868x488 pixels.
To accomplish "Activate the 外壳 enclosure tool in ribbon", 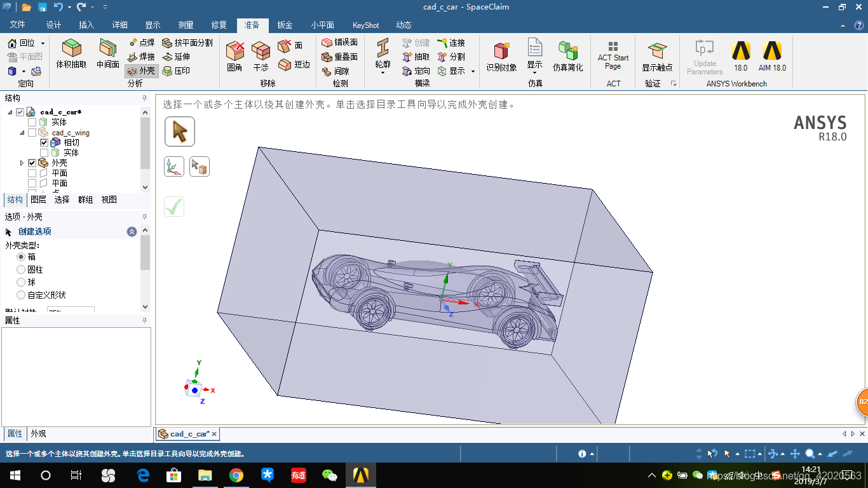I will [x=141, y=71].
